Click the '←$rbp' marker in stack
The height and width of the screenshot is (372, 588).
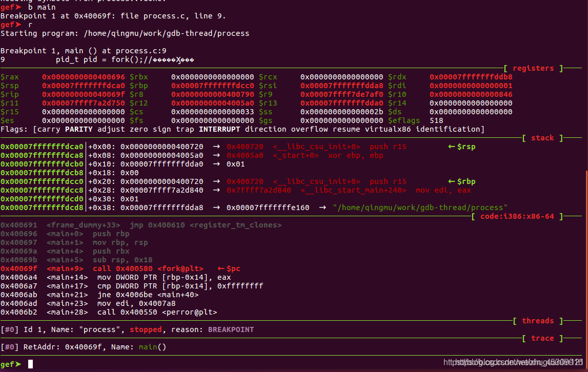[x=462, y=181]
